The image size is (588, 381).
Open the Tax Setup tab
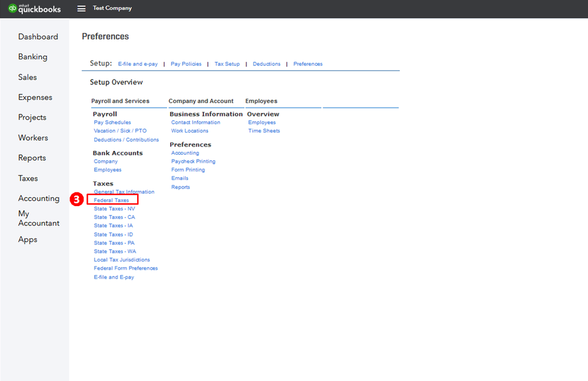pyautogui.click(x=227, y=64)
